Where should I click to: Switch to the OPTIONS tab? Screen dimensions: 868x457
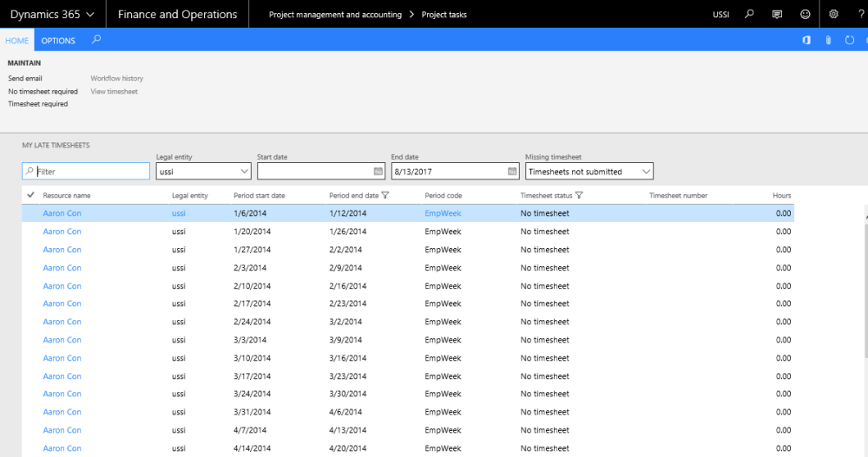pyautogui.click(x=58, y=41)
